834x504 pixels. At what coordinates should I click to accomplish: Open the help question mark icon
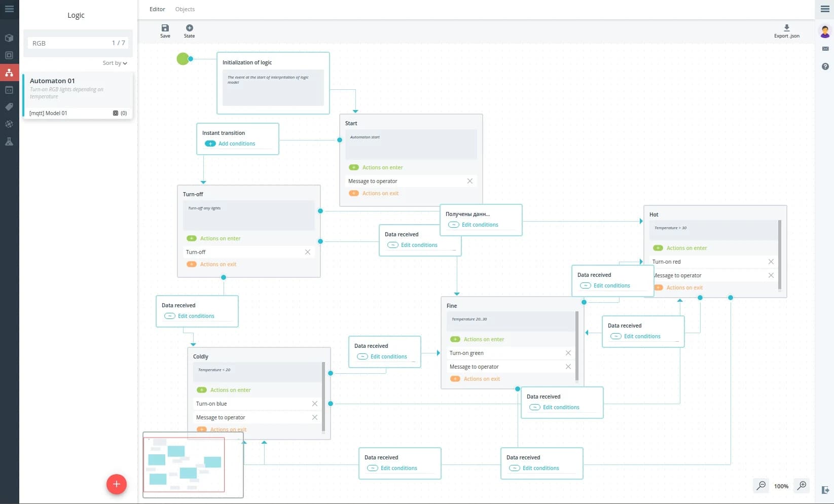pos(825,66)
